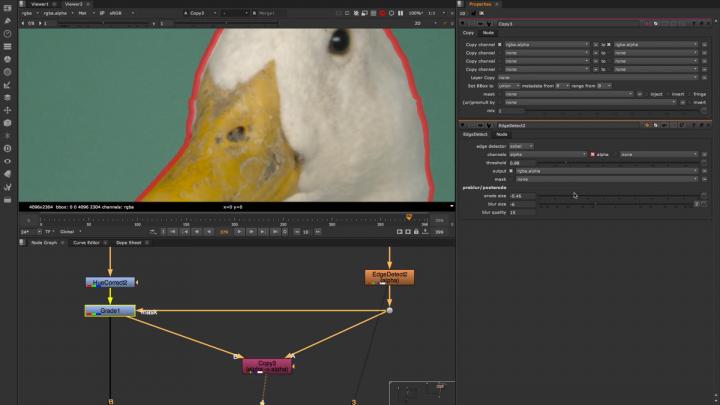
Task: Open the Other nodes icon at toolbar bottom
Action: 7,200
